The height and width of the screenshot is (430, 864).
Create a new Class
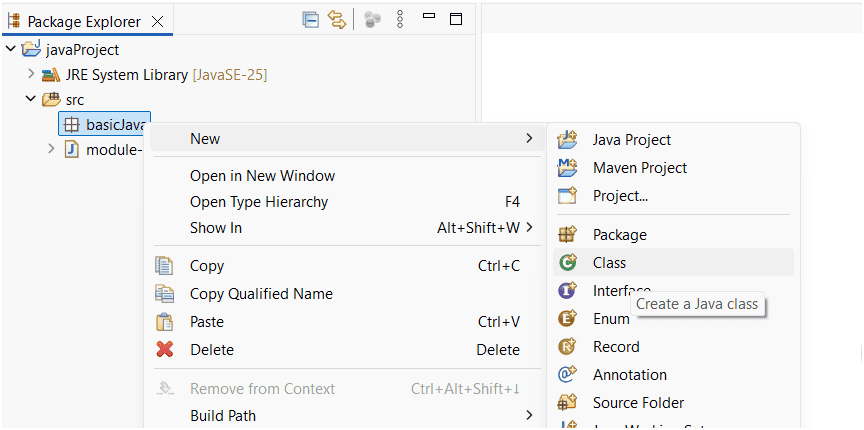[673, 262]
